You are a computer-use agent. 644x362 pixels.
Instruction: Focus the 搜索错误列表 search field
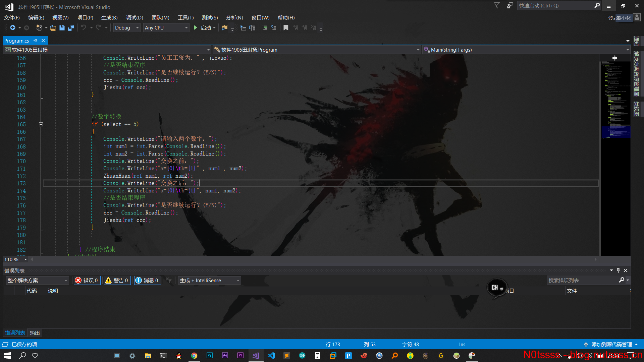(583, 280)
